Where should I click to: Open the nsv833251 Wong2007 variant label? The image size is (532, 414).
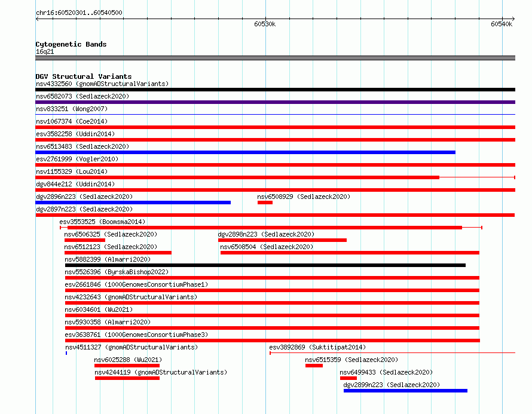point(72,109)
